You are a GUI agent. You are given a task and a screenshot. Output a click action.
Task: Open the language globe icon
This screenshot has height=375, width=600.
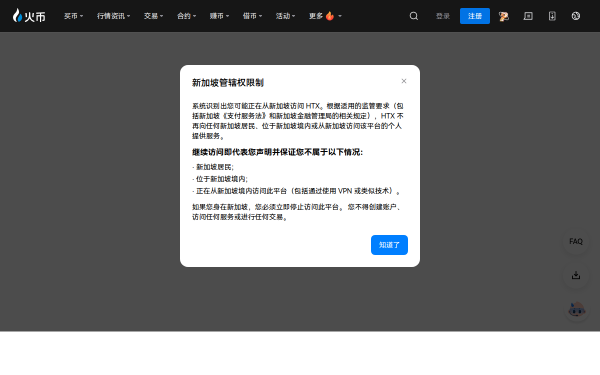pyautogui.click(x=576, y=16)
